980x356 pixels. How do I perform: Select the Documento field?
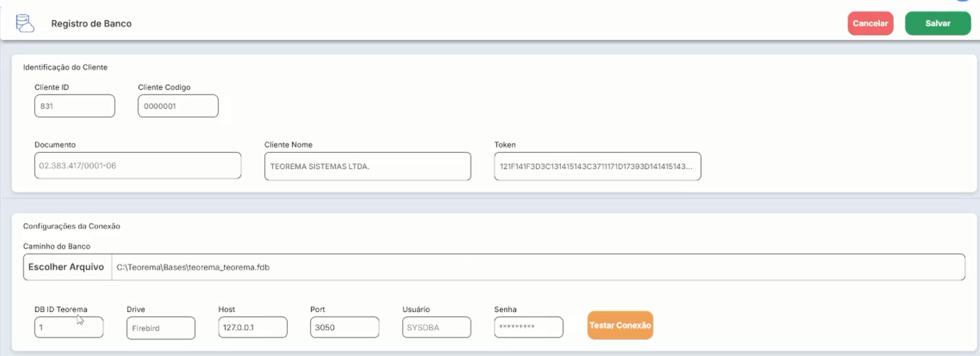pos(138,166)
